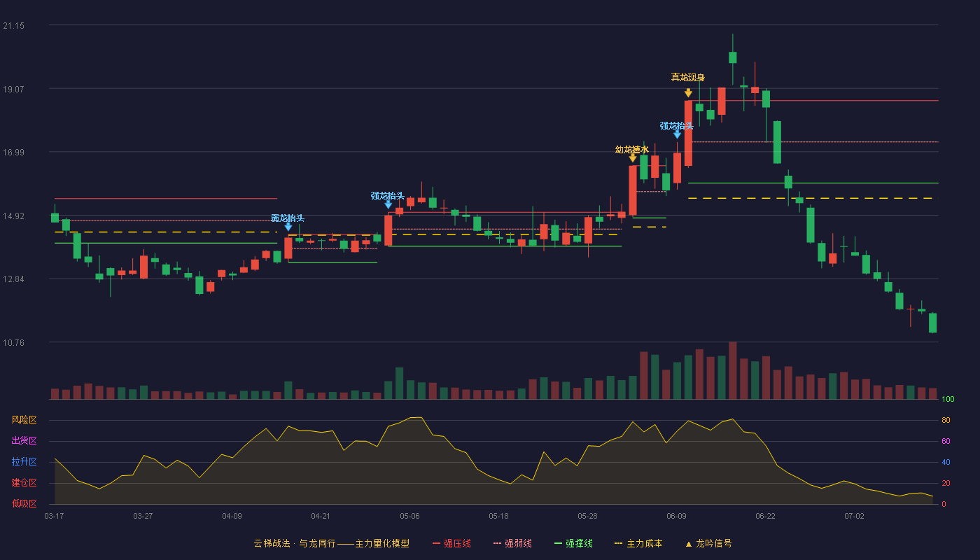This screenshot has width=980, height=560.
Task: Click the tallest volume bar in the volume panel
Action: (x=732, y=370)
